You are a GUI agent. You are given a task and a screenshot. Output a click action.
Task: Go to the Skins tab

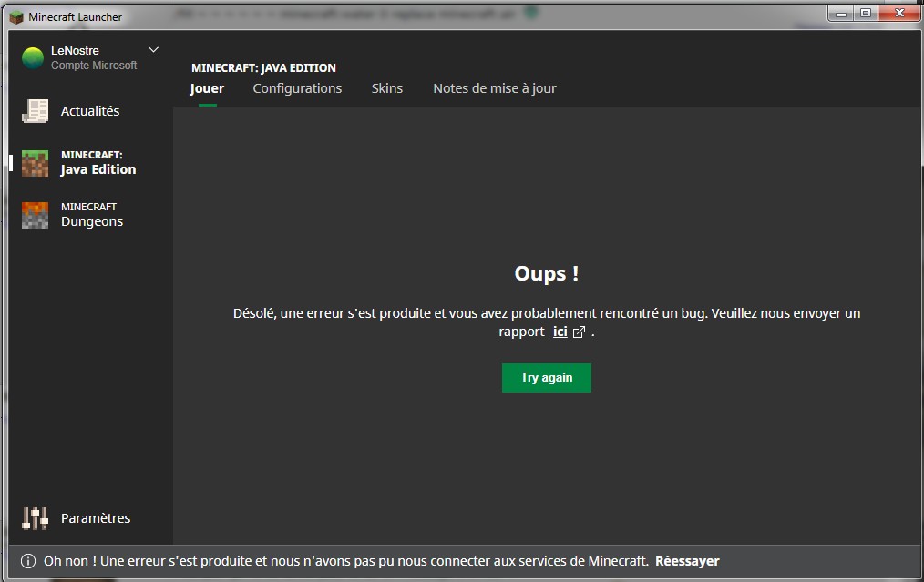coord(386,88)
